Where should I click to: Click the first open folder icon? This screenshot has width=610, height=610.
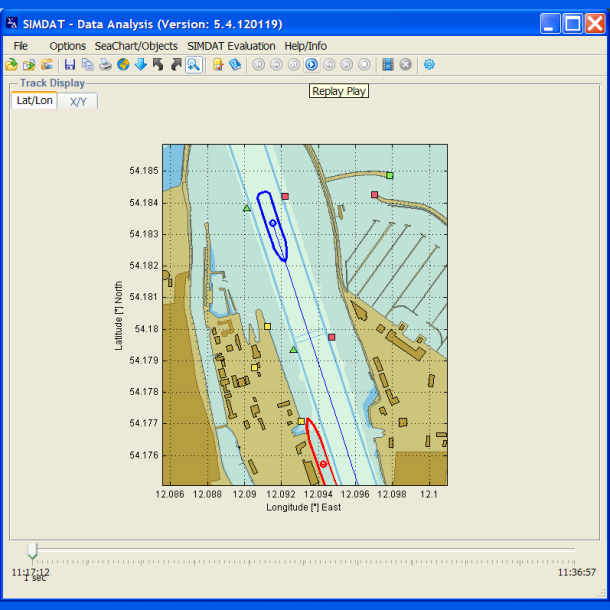point(11,65)
